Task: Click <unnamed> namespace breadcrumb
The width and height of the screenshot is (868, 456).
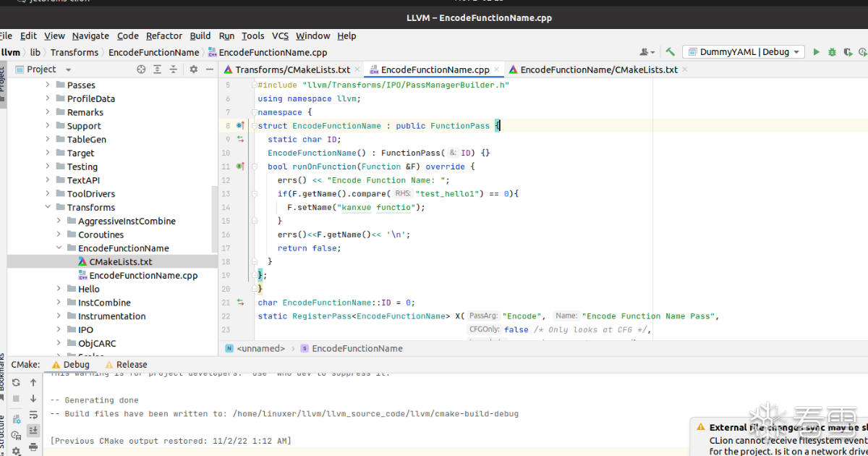Action: click(x=255, y=348)
